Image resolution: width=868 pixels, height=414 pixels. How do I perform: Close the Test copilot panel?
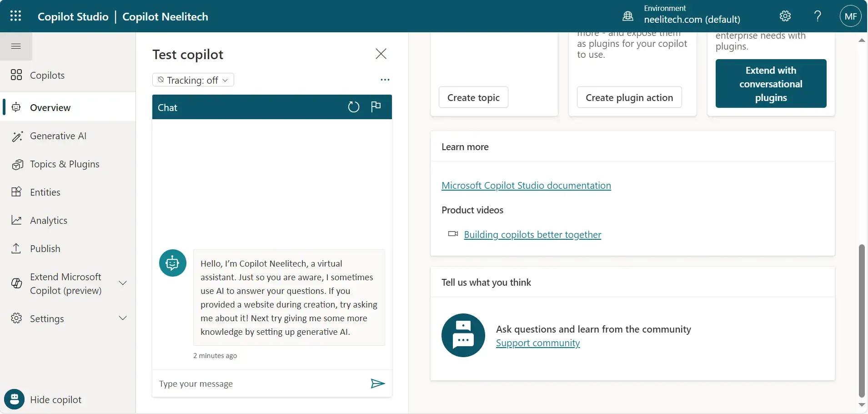(381, 54)
